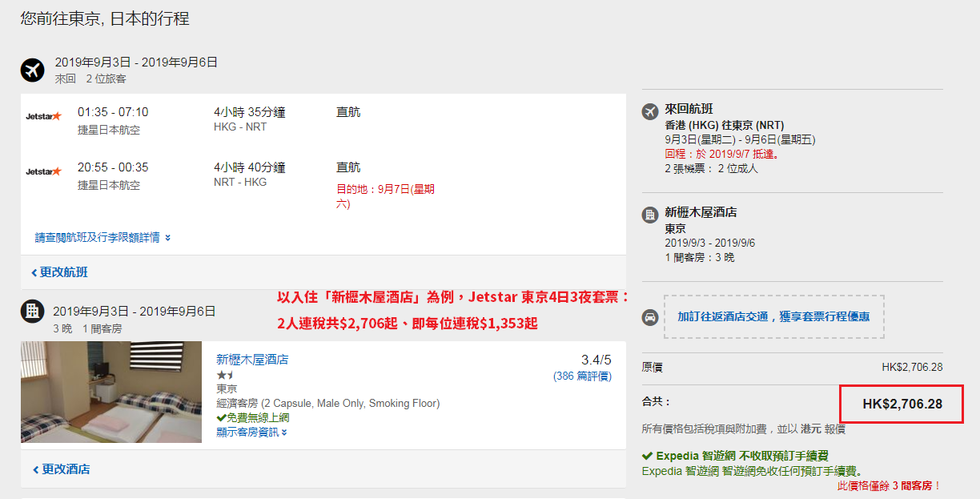The width and height of the screenshot is (980, 499).
Task: Click 直航 on the 01:35 flight
Action: click(x=348, y=112)
